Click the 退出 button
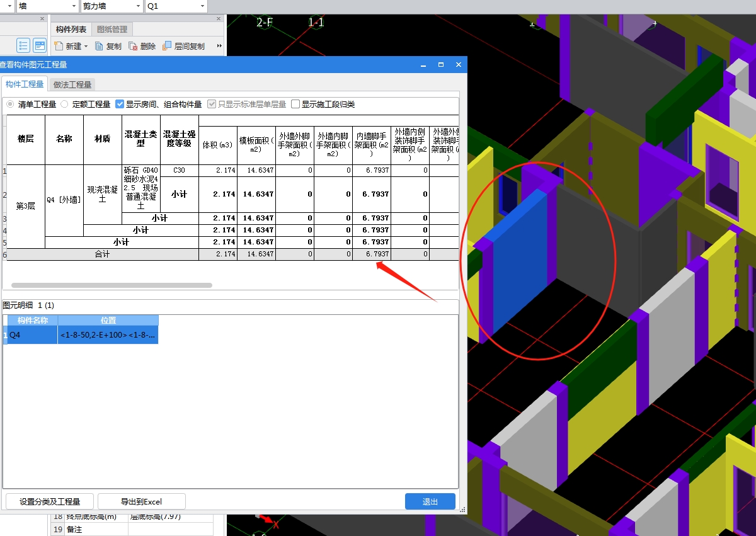The height and width of the screenshot is (536, 756). [430, 501]
